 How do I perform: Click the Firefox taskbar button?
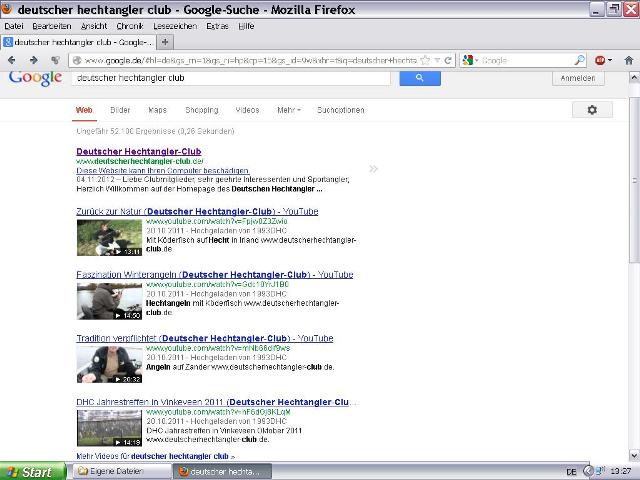click(223, 471)
